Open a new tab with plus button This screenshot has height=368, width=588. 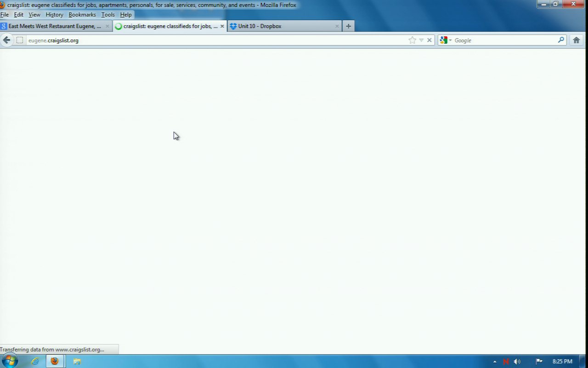coord(348,26)
